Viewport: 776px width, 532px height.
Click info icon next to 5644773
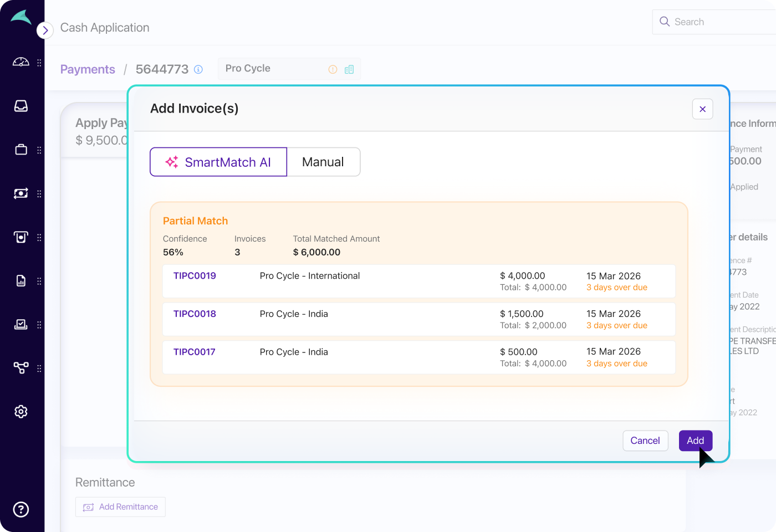pyautogui.click(x=198, y=70)
